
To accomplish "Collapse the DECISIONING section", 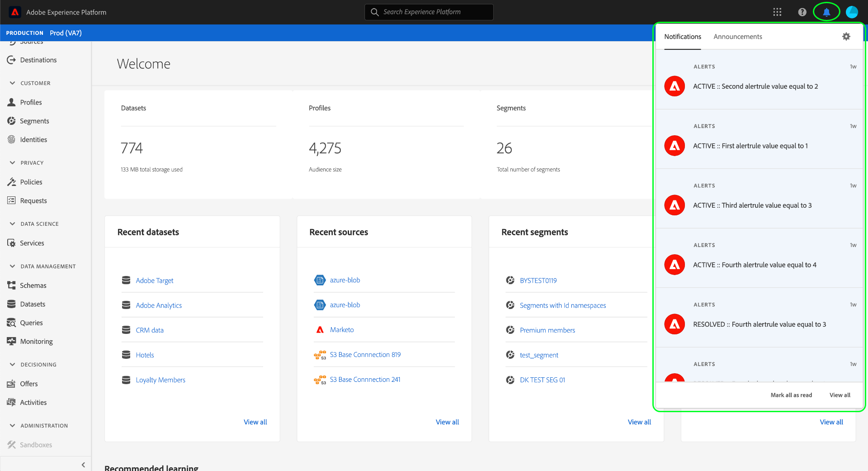I will [x=12, y=365].
